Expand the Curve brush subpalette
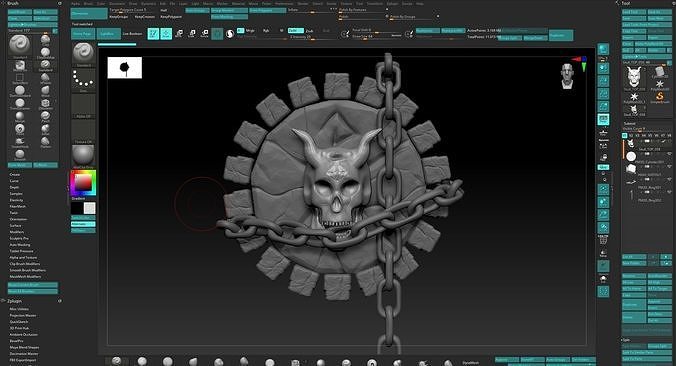676x366 pixels. [14, 181]
